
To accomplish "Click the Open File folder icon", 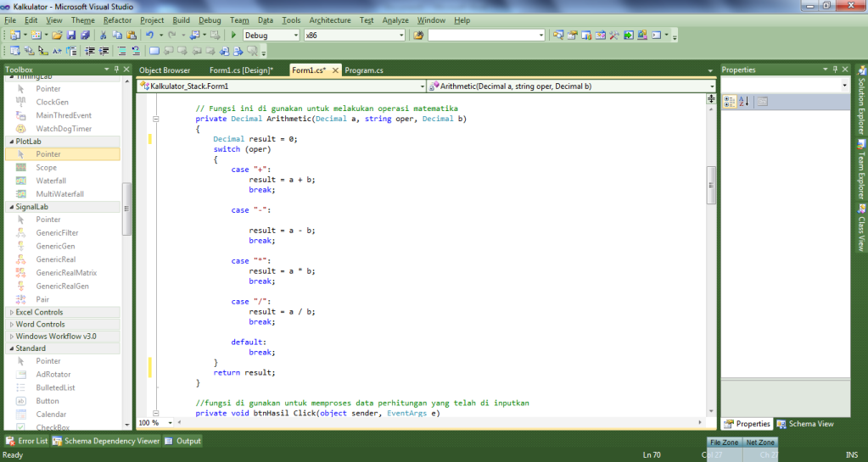I will click(57, 35).
